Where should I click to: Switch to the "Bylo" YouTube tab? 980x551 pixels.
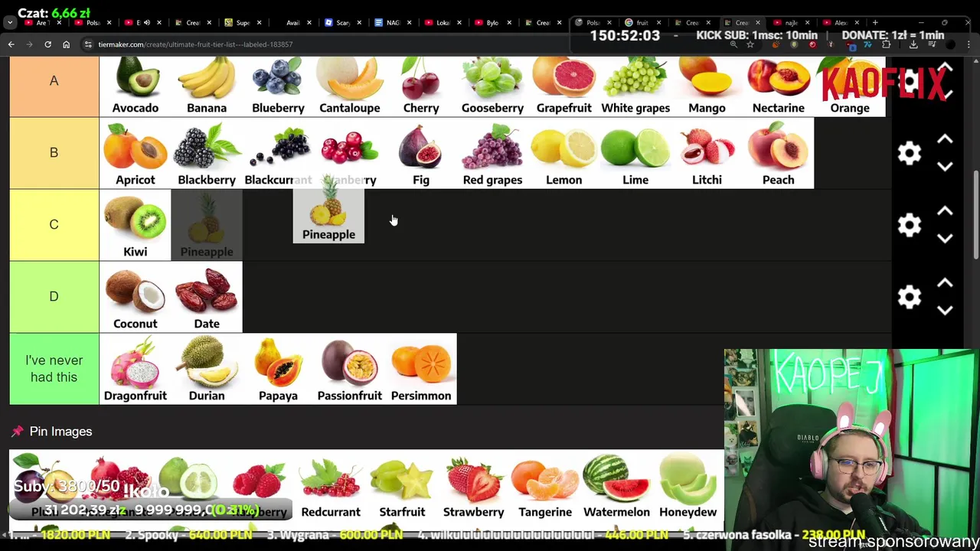coord(492,23)
